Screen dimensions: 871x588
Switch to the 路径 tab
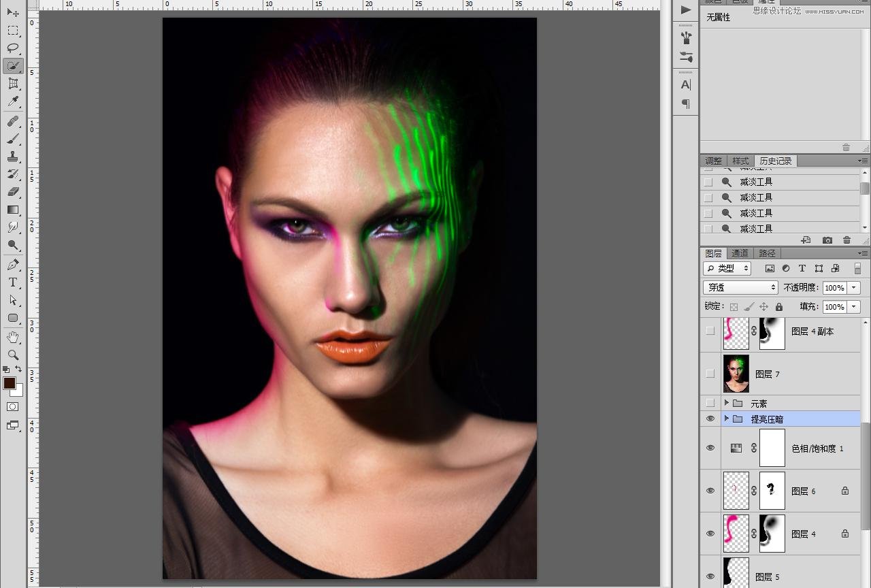[767, 253]
